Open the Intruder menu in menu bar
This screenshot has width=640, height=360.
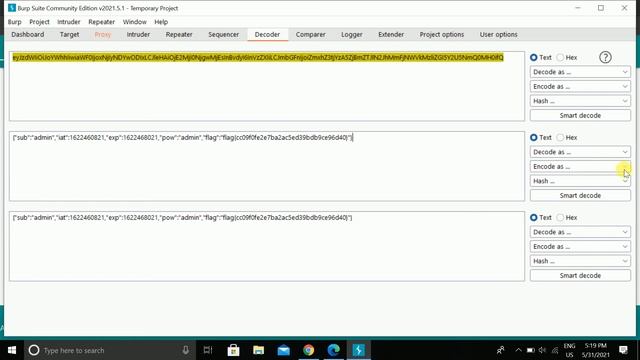(69, 22)
